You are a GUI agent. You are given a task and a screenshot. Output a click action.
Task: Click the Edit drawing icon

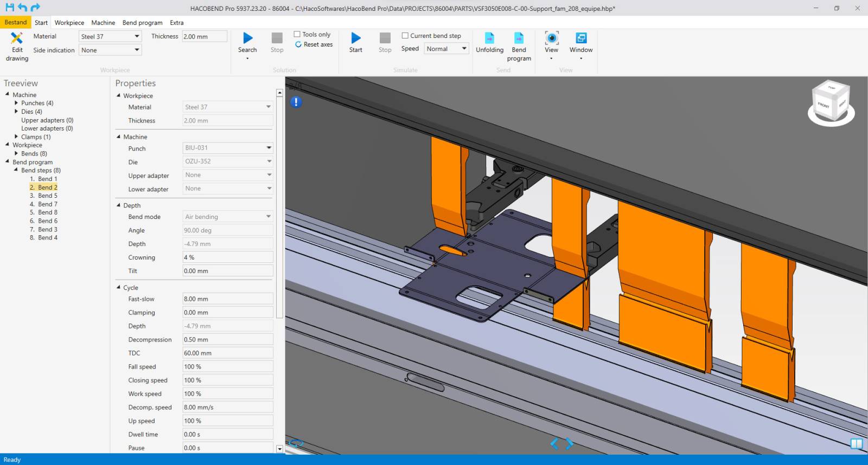point(17,38)
